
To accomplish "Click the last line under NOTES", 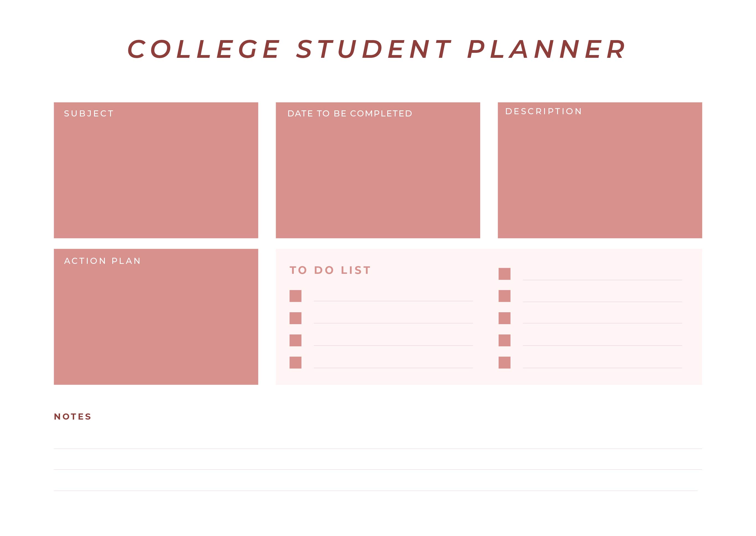I will click(376, 490).
